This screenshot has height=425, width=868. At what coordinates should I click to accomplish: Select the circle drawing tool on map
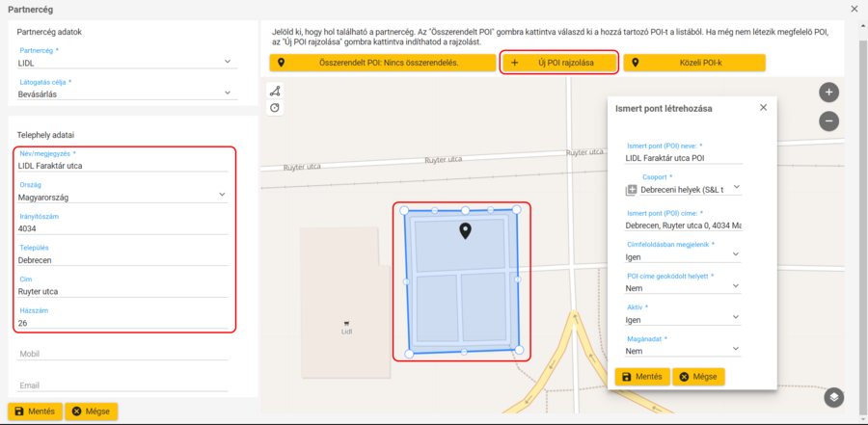click(x=275, y=108)
